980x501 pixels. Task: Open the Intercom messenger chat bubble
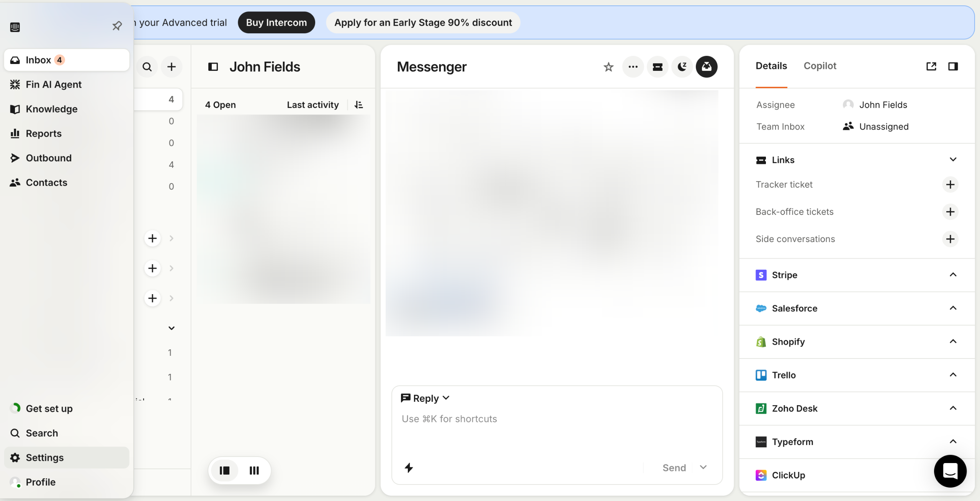950,471
